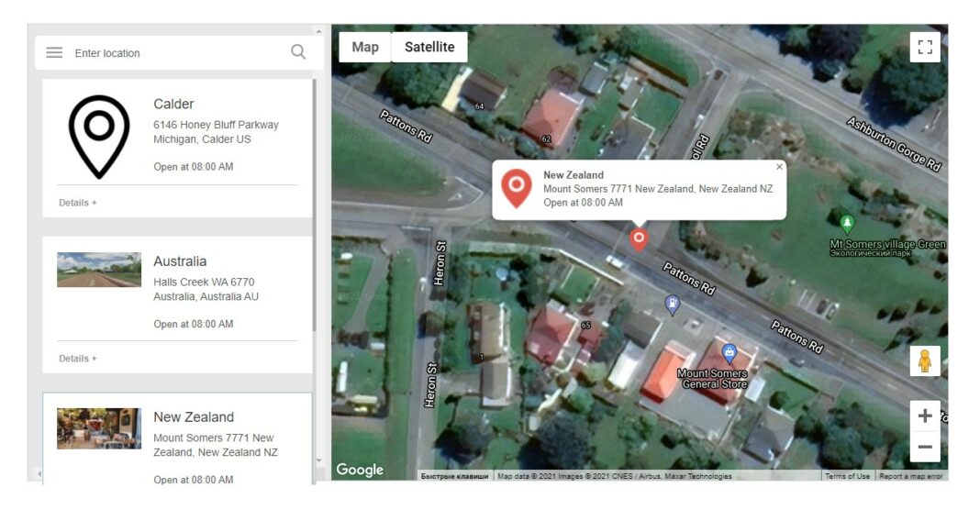Zoom in on the map
Viewport: 980px width, 532px height.
click(924, 416)
